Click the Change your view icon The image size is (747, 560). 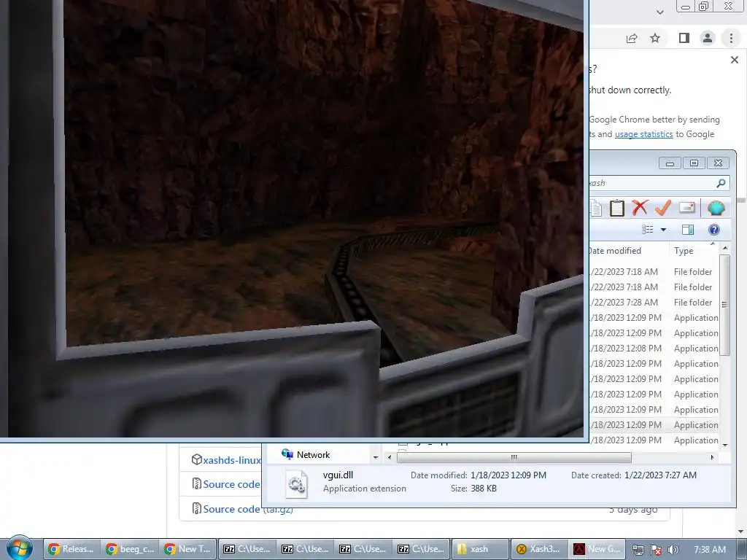(x=648, y=230)
